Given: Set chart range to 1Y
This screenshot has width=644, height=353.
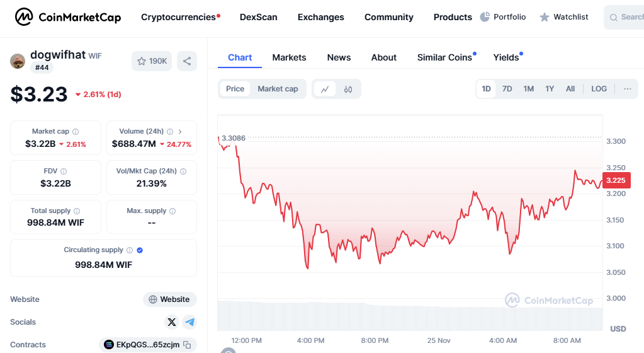Looking at the screenshot, I should pyautogui.click(x=550, y=89).
